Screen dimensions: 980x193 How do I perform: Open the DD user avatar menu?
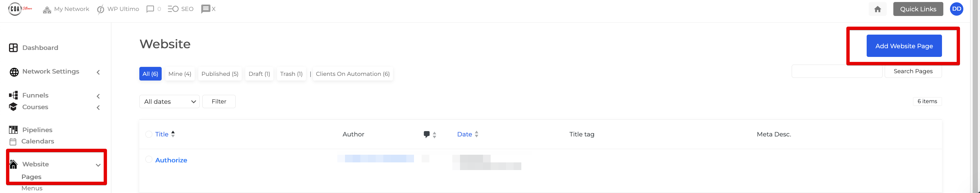click(956, 9)
